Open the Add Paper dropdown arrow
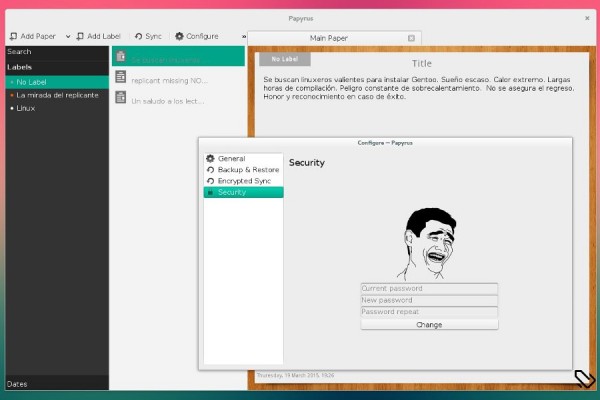This screenshot has height=400, width=600. click(x=67, y=36)
